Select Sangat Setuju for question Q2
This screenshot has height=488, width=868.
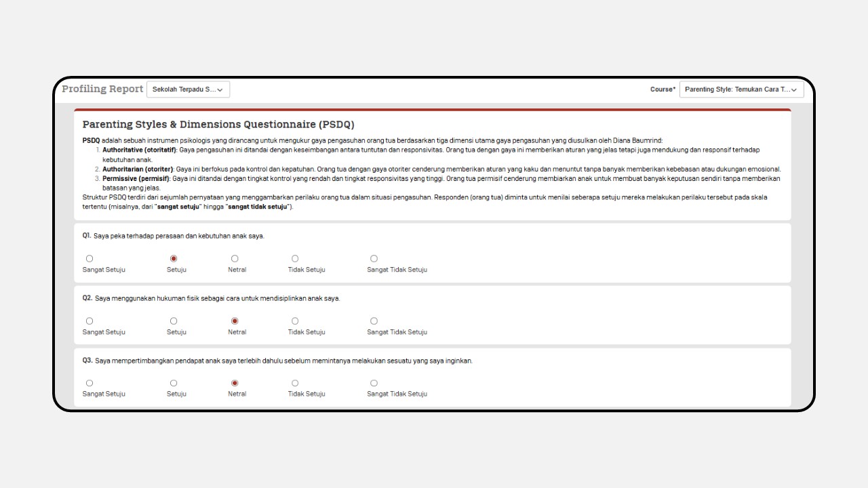pos(90,321)
